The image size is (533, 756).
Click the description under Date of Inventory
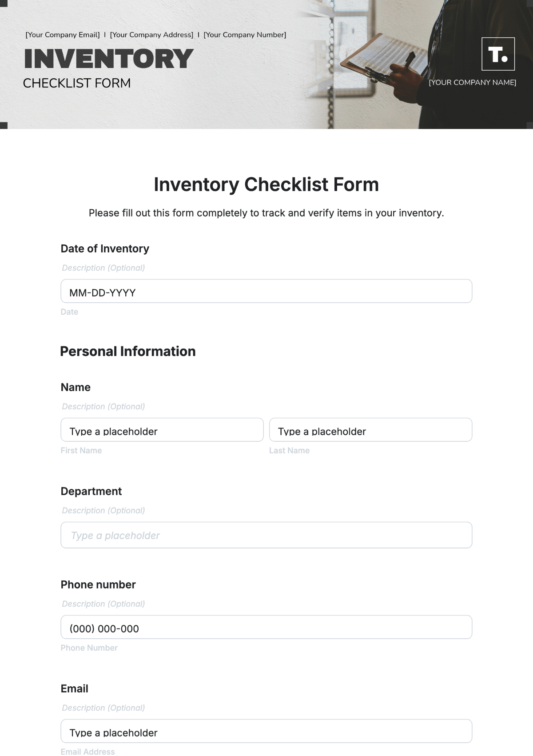[103, 268]
